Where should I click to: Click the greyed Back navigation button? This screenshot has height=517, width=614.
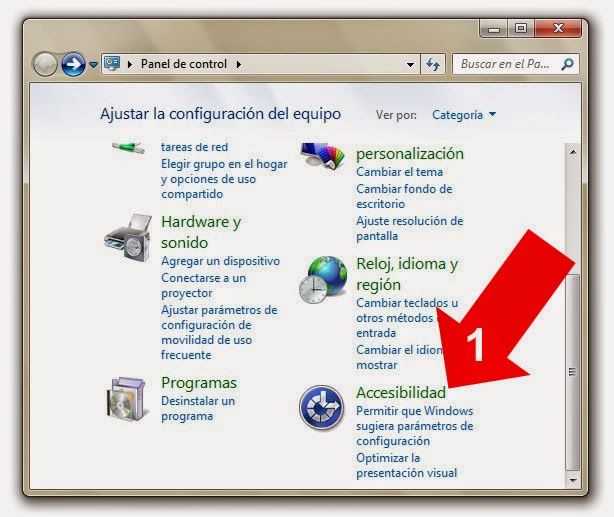(45, 64)
